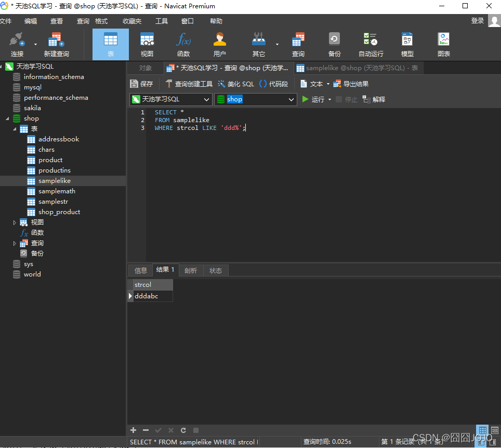The image size is (501, 448).
Task: Open the Query (查询) toolbar icon
Action: coord(298,44)
